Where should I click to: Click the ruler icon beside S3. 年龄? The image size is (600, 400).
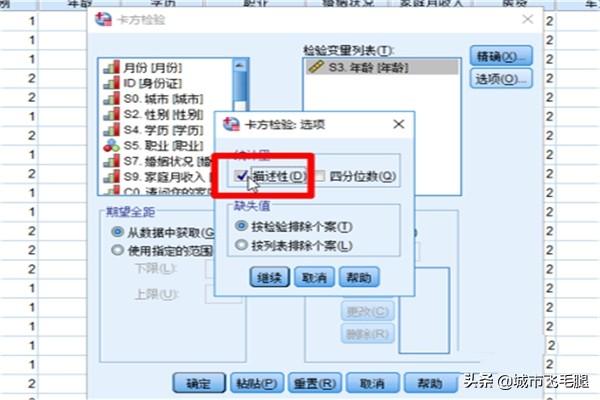click(316, 67)
